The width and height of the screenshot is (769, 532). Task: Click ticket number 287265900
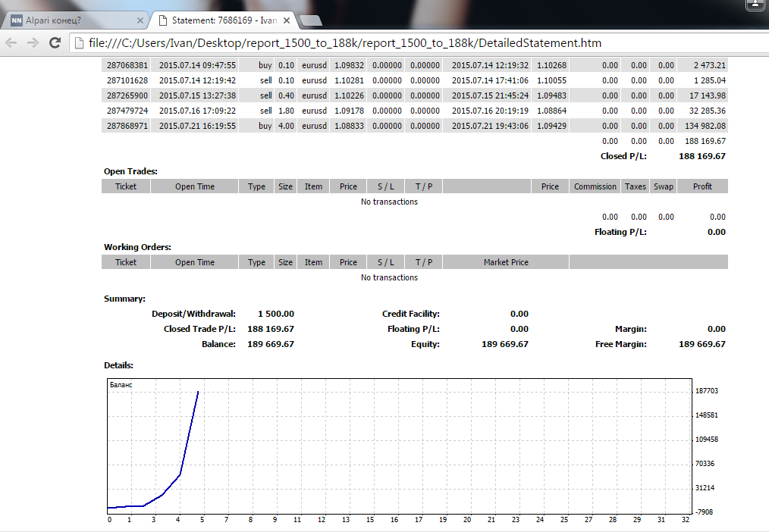127,95
